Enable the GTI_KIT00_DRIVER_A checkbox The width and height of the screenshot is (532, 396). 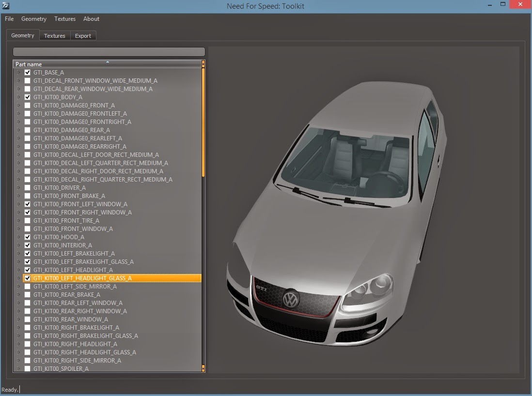click(x=27, y=187)
